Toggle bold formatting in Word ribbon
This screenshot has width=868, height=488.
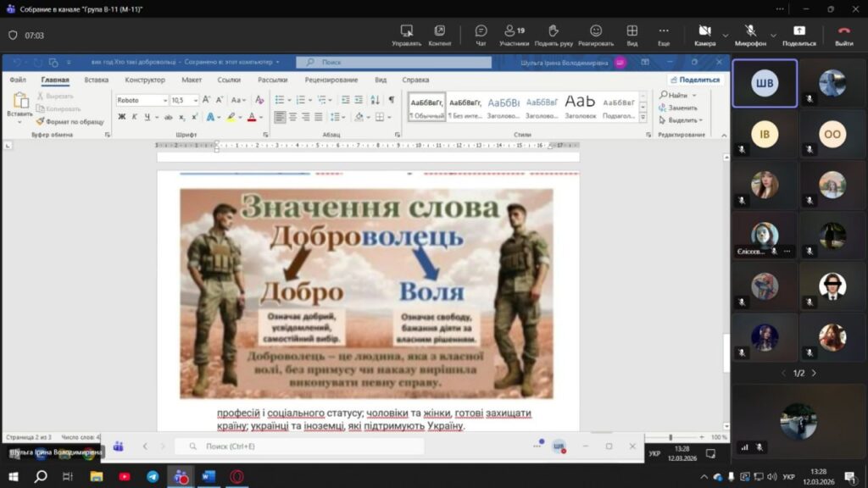122,117
